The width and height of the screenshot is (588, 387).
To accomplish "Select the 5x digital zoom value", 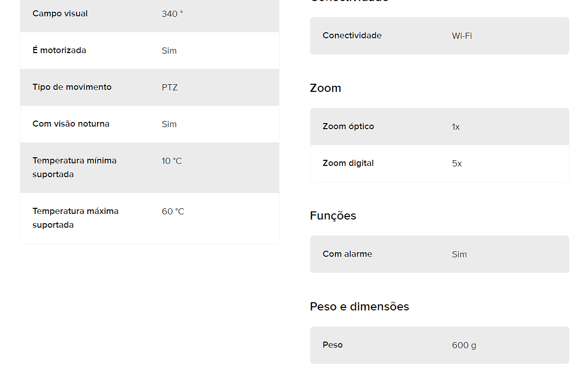I will click(457, 163).
